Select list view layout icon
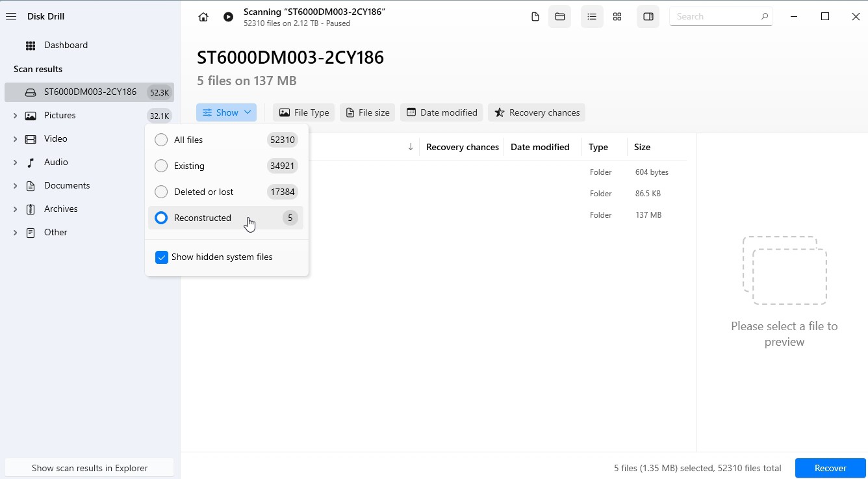The image size is (868, 479). pyautogui.click(x=591, y=17)
